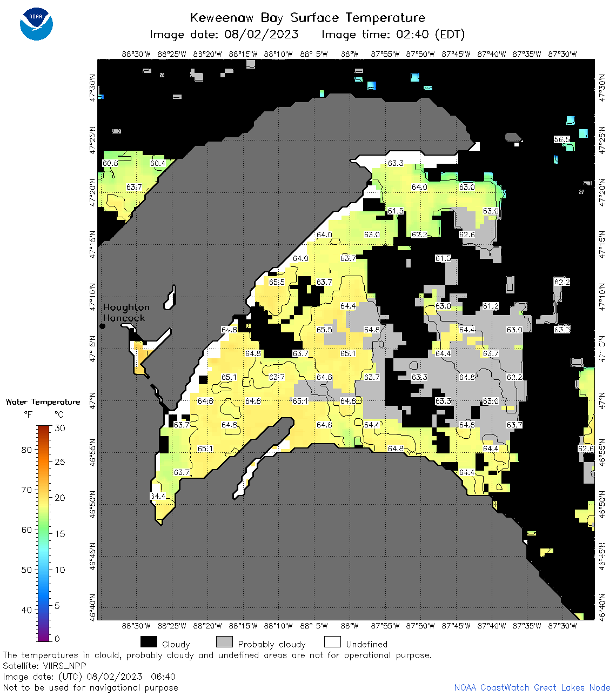Click the black Cloudy legend swatch
Viewport: 616px width, 696px height.
149,642
